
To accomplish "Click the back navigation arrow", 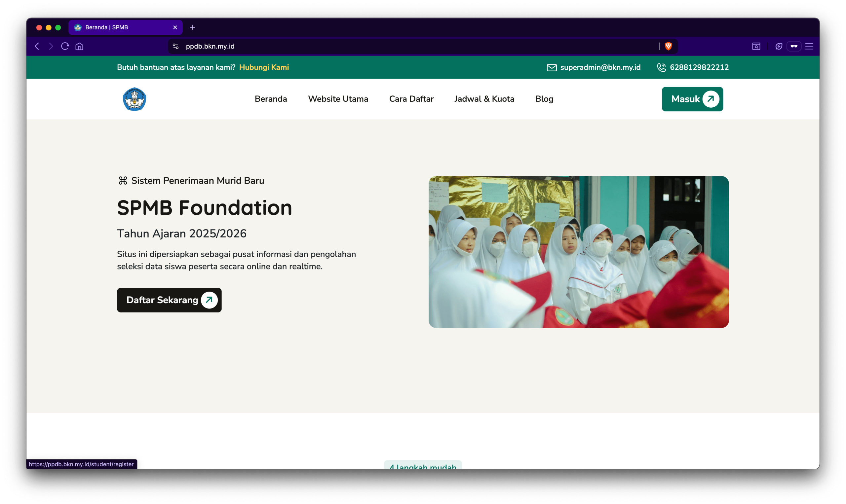I will pyautogui.click(x=37, y=46).
